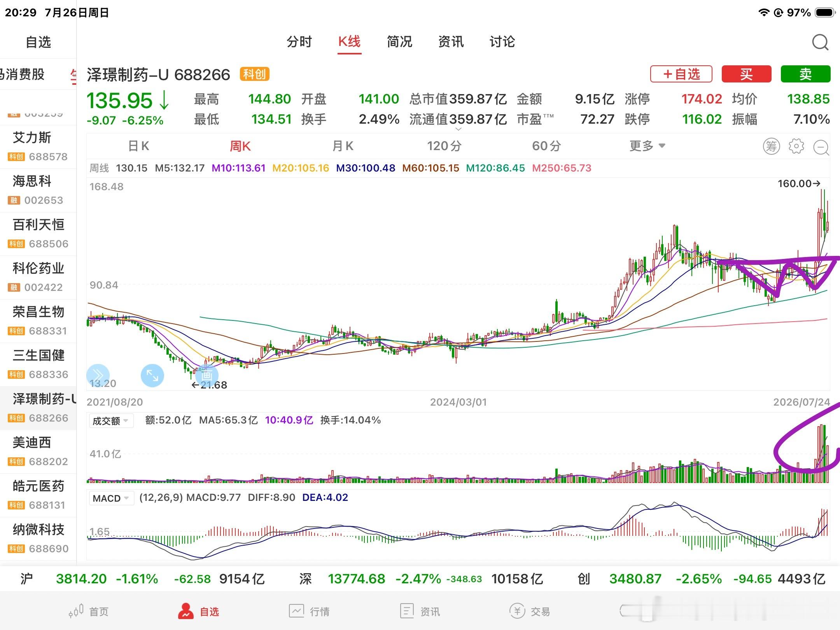Open the 讨论 tab
840x630 pixels.
point(502,42)
